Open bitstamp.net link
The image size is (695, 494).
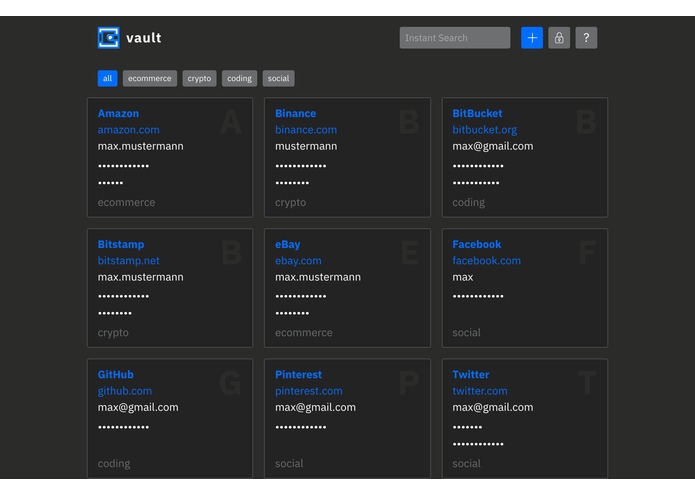pos(129,261)
